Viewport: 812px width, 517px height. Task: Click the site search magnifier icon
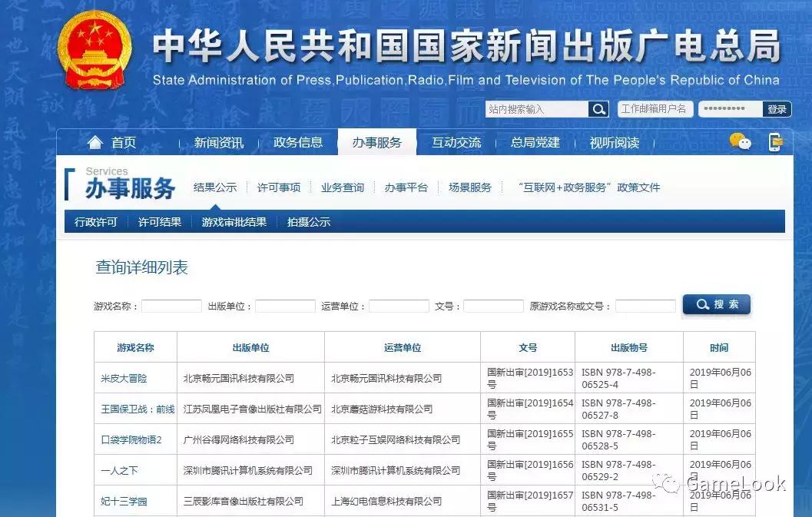[x=598, y=108]
